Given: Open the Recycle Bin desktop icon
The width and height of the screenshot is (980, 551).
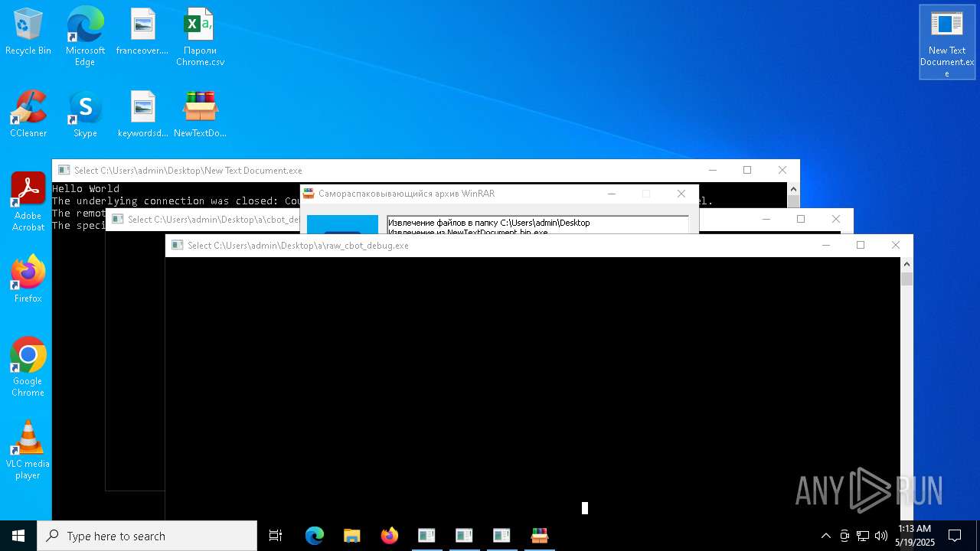Looking at the screenshot, I should (28, 32).
